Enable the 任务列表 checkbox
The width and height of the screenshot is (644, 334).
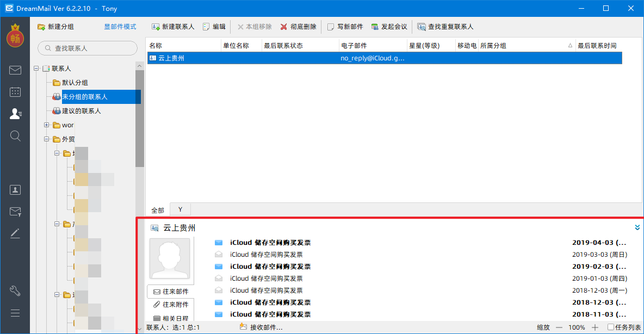[611, 327]
